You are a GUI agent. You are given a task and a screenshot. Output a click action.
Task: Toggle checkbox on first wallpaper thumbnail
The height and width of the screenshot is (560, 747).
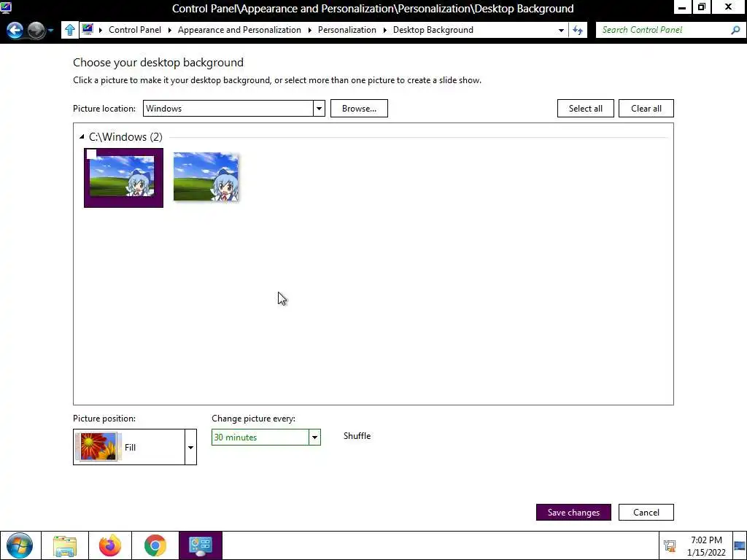tap(91, 154)
